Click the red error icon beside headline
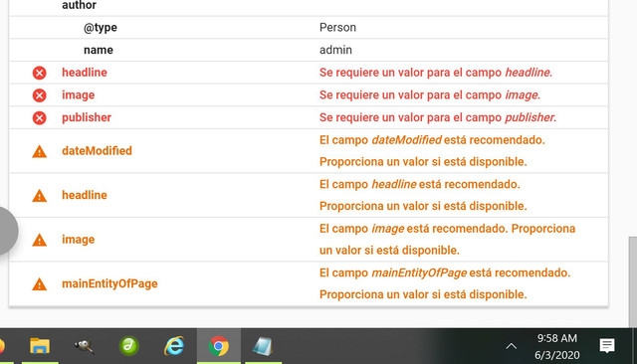The image size is (637, 364). tap(40, 73)
